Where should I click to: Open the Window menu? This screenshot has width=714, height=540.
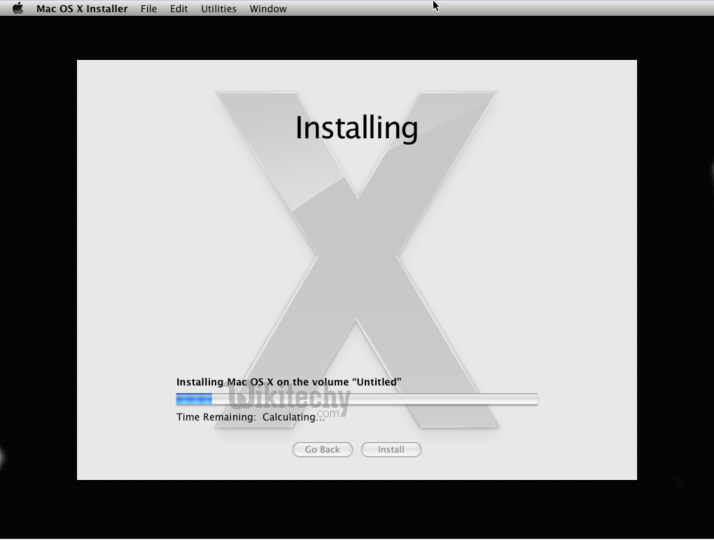click(267, 9)
